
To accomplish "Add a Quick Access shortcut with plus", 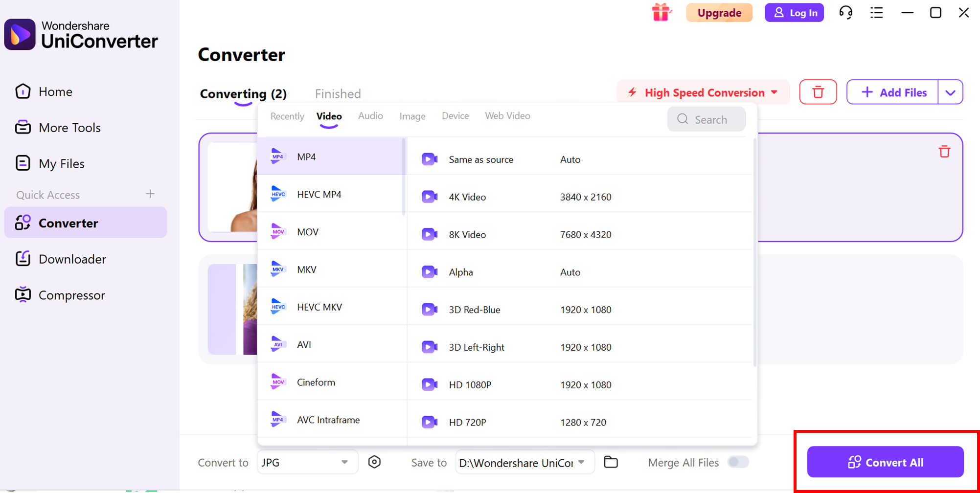I will 150,194.
